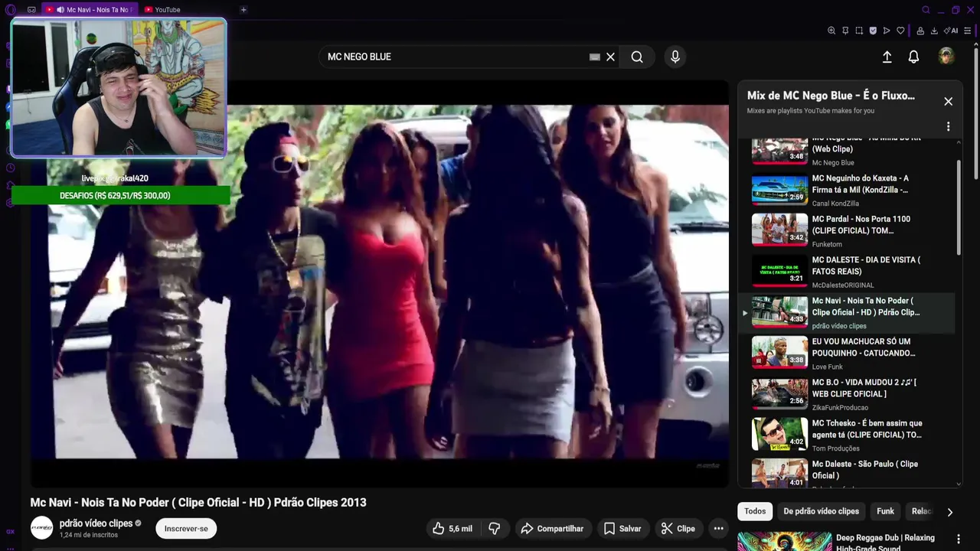Select the partially visible Relac chip
This screenshot has height=551, width=980.
click(920, 511)
